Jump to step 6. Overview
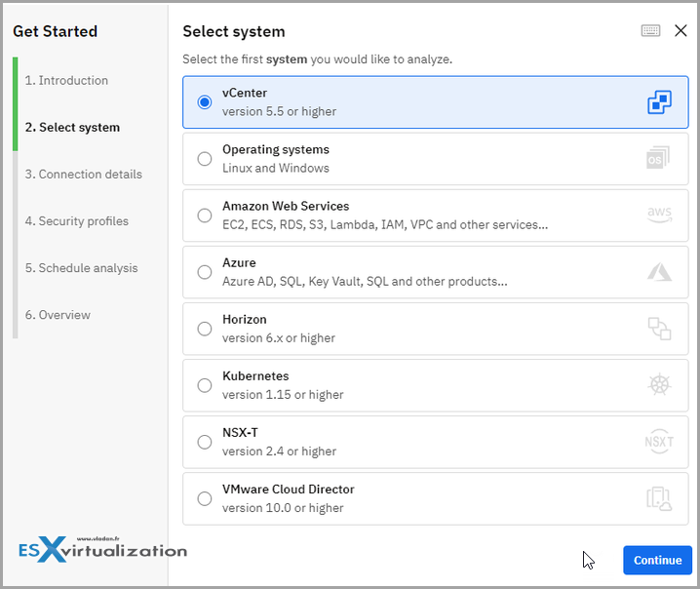 (x=58, y=315)
